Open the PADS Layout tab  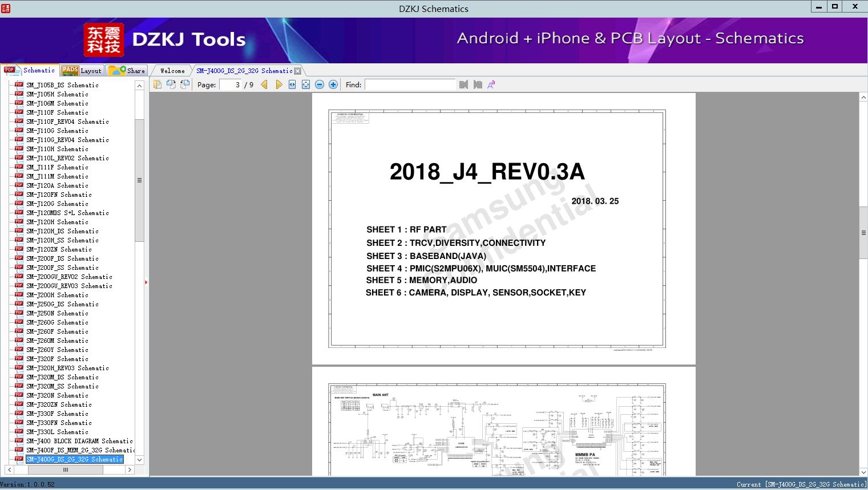pos(82,71)
